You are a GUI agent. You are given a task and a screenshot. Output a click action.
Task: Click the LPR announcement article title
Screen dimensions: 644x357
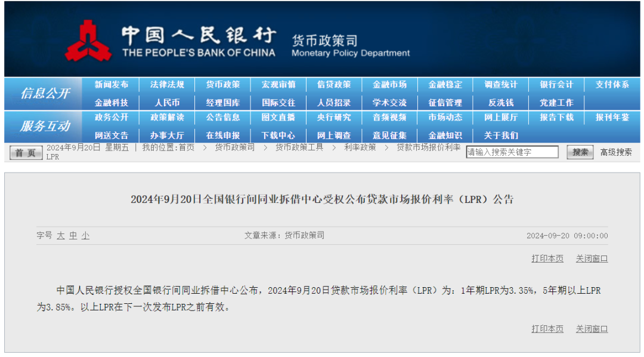point(323,199)
